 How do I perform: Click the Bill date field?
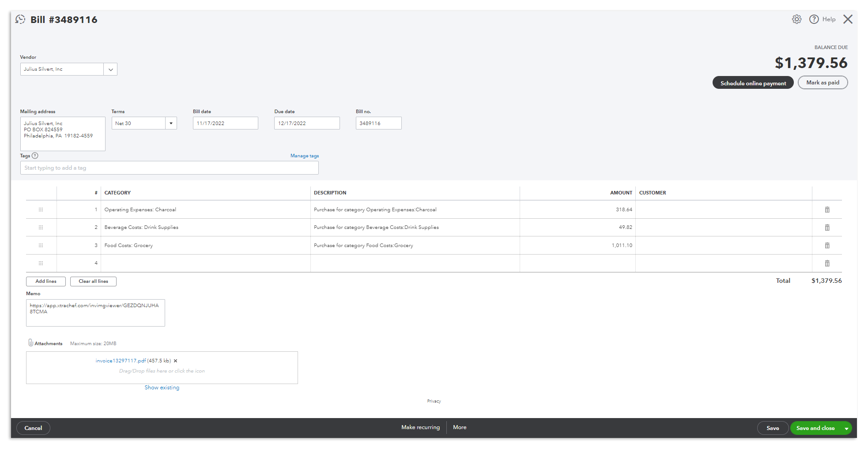[225, 123]
